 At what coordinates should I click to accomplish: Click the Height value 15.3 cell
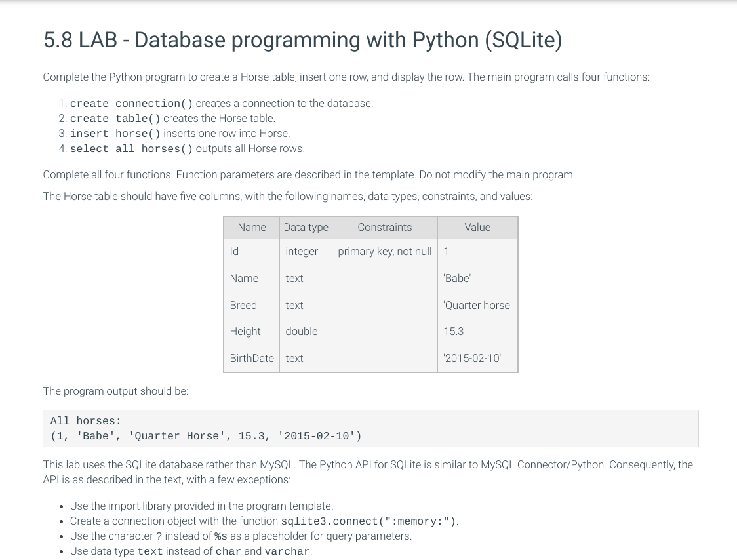click(453, 332)
